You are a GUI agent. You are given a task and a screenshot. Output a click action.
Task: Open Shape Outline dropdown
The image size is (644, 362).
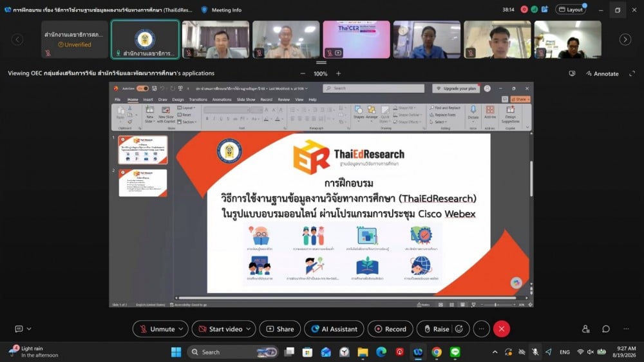[408, 115]
